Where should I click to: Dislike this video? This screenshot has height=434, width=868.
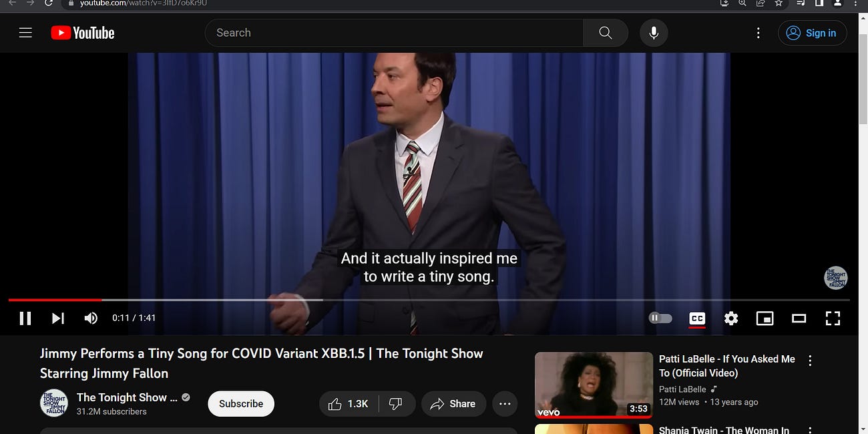(x=397, y=403)
